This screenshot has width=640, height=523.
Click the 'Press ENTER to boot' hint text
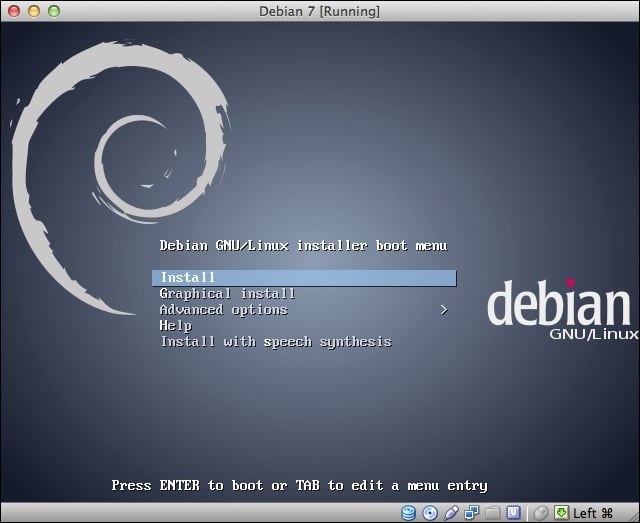[300, 485]
